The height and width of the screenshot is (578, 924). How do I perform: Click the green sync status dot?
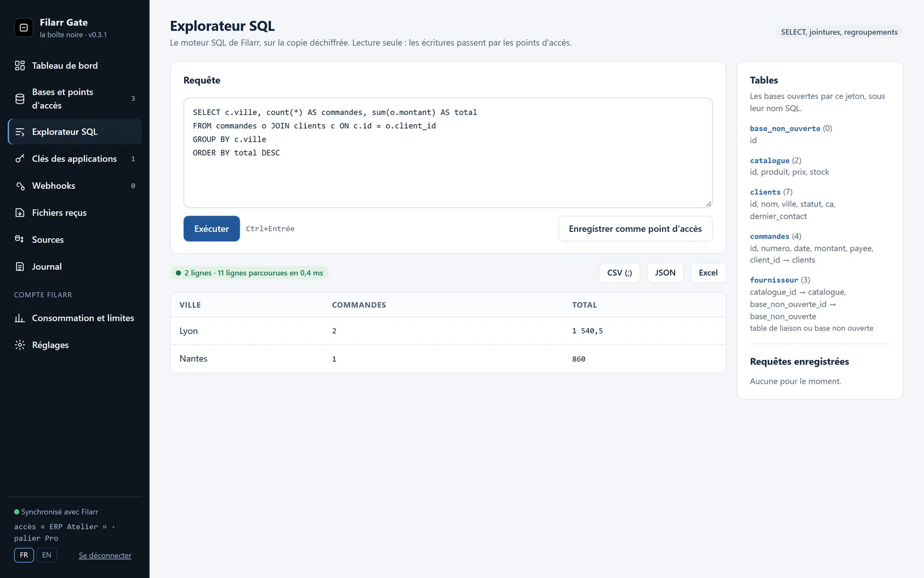click(17, 512)
